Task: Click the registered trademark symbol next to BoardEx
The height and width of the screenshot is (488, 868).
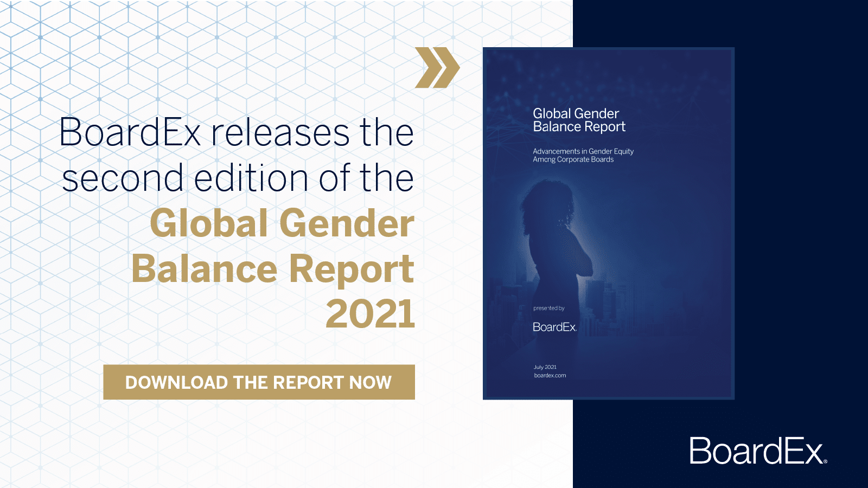Action: (x=825, y=461)
